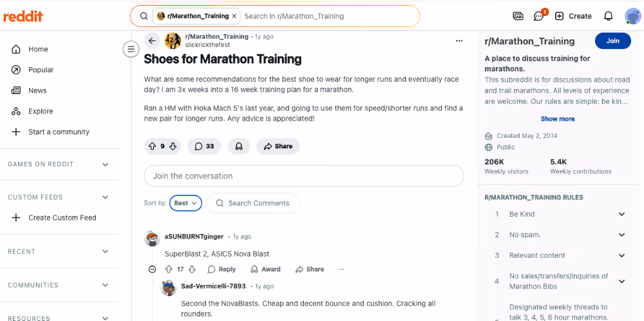Open r/Marathon_Training link above post title
Screen dimensions: 644x321
coord(216,37)
